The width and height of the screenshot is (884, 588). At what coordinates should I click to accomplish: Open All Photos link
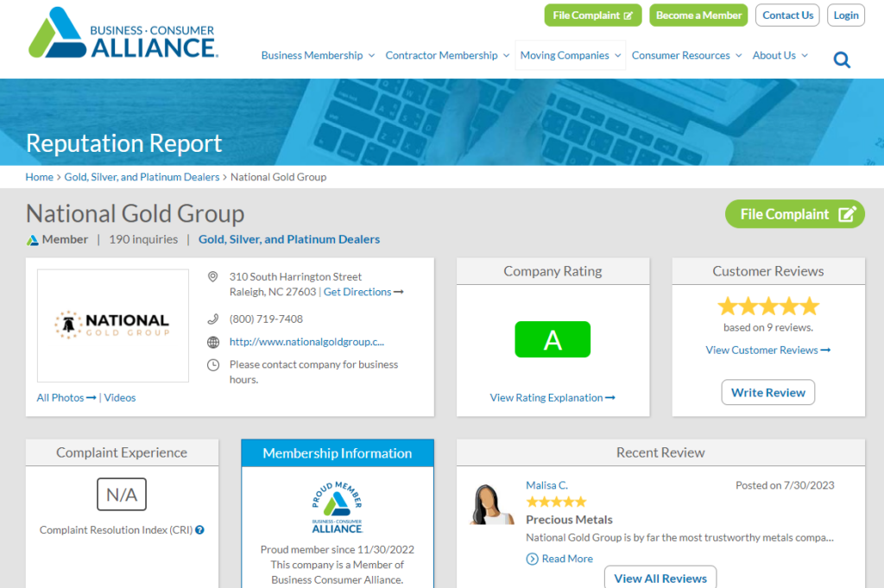[x=66, y=397]
